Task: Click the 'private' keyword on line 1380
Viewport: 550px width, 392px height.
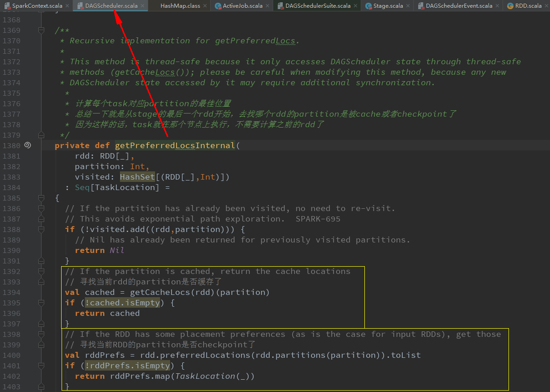Action: (x=72, y=145)
